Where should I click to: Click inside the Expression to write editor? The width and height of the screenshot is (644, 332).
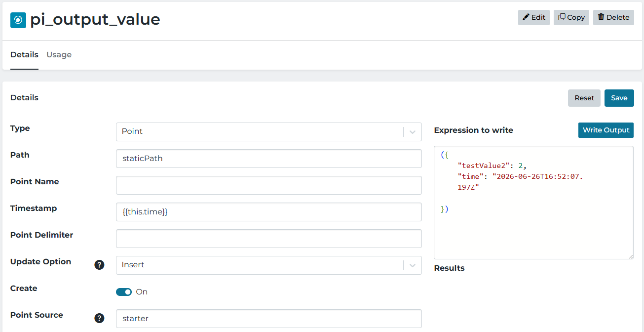point(533,203)
